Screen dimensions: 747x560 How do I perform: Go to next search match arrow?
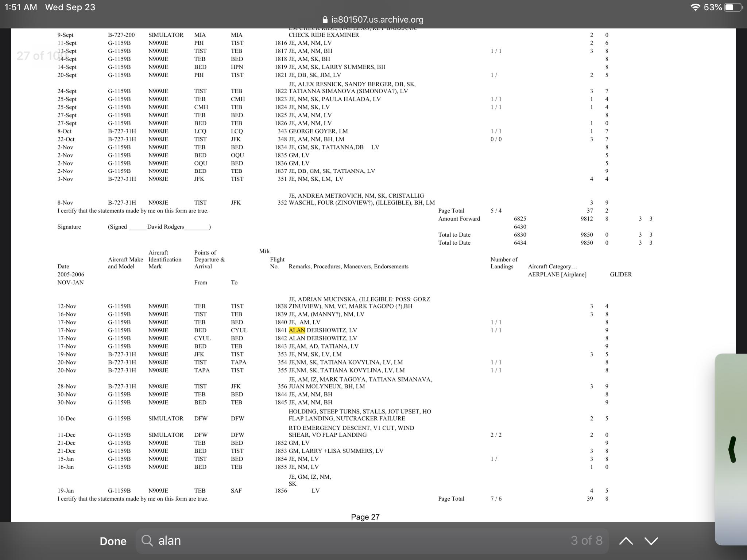(x=651, y=541)
